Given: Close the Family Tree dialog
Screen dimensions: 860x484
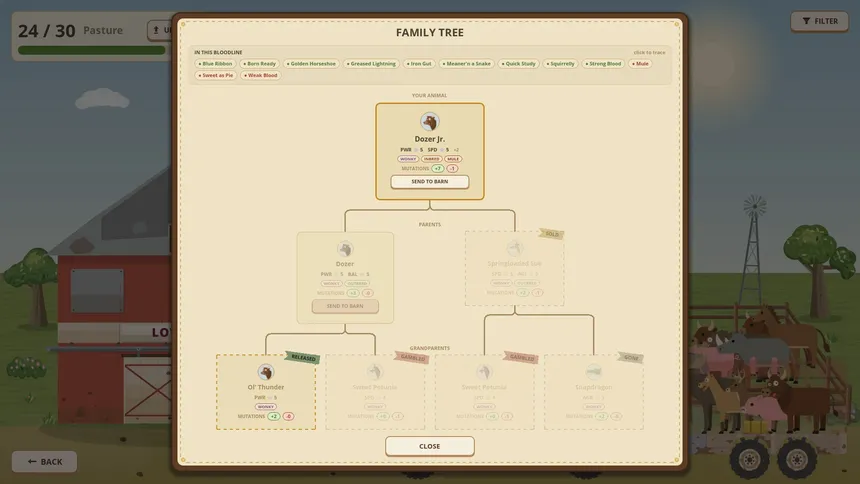Looking at the screenshot, I should 429,446.
